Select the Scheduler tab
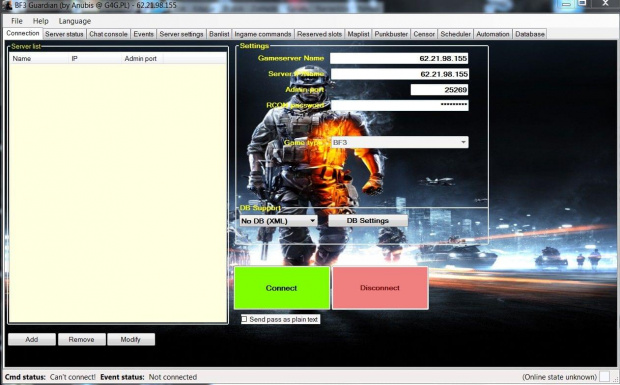 (x=456, y=34)
